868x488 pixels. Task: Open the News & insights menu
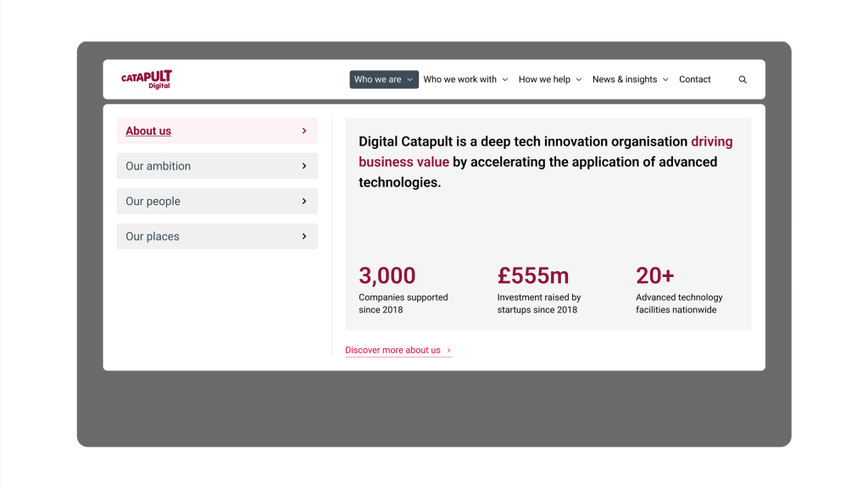click(x=625, y=80)
